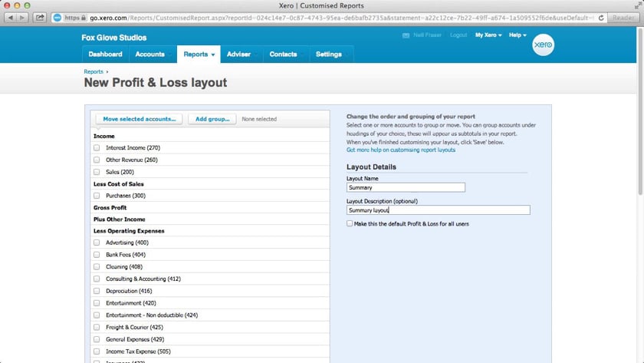
Task: Click the Fox Glove Studios organisation name
Action: [113, 38]
